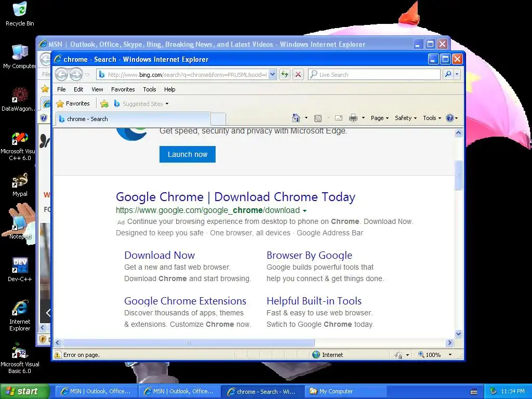Click the scroll right arrow
The image size is (532, 399).
coord(450,343)
